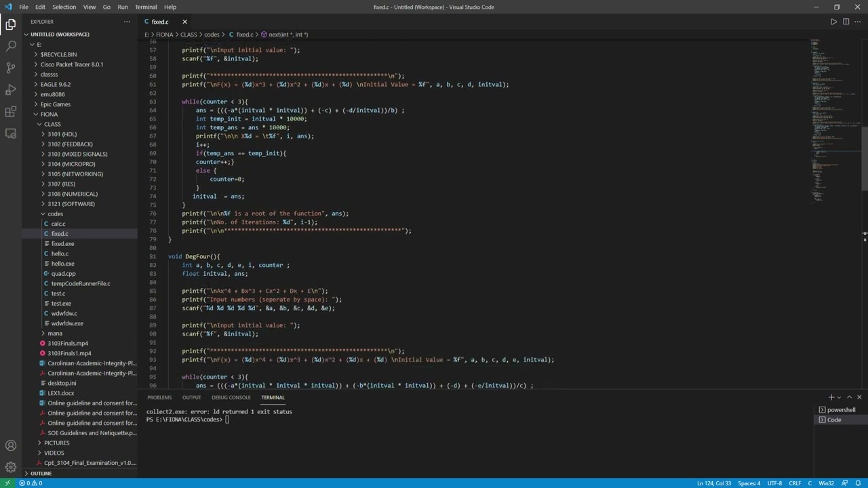868x488 pixels.
Task: Open hello.c in the explorer
Action: point(60,253)
